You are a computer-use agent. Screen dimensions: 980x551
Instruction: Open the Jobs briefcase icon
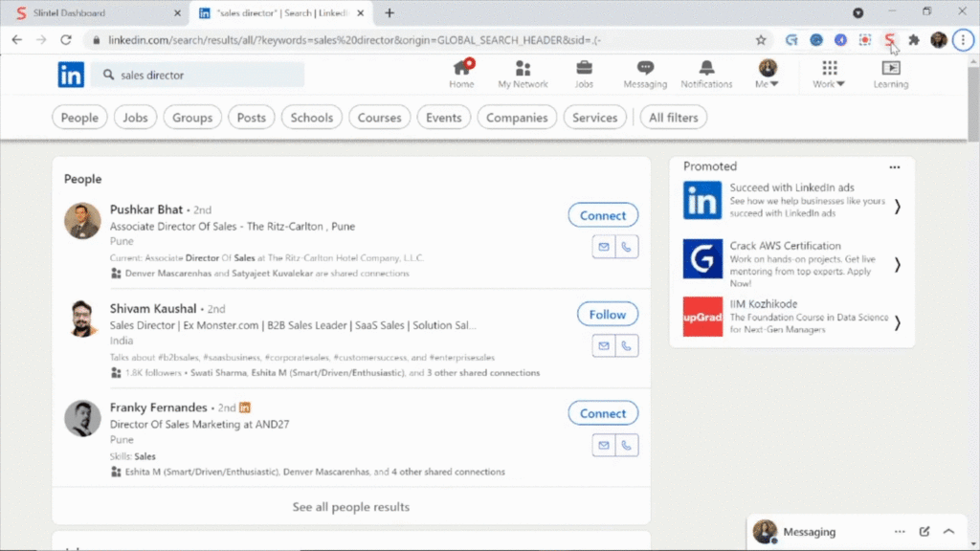click(584, 68)
